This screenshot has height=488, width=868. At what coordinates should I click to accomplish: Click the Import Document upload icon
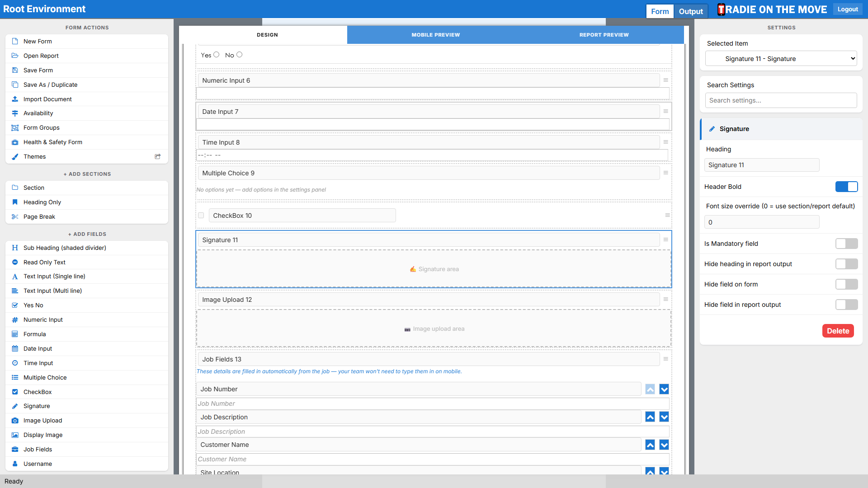(x=15, y=99)
